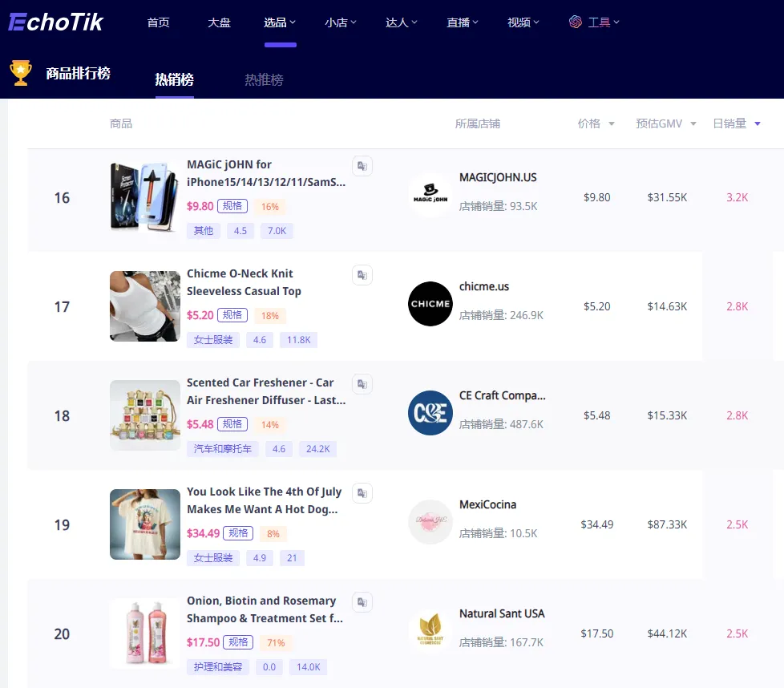This screenshot has width=784, height=688.
Task: Click the translate icon for MAGiC jOHN product
Action: [362, 166]
